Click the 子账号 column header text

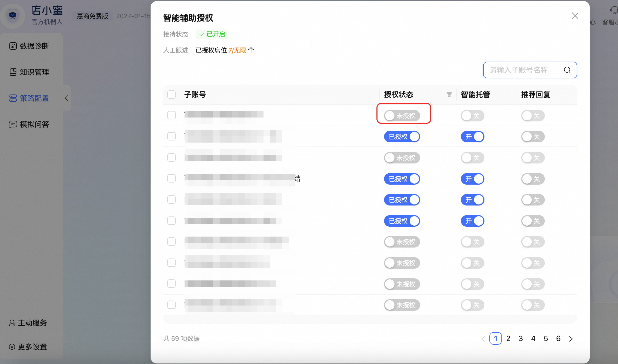click(x=195, y=95)
